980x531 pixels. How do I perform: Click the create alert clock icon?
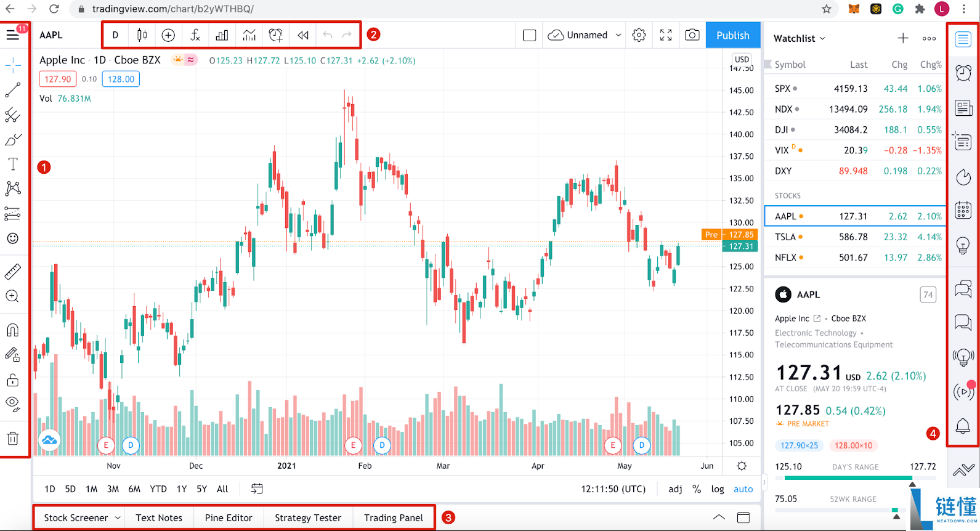click(276, 35)
